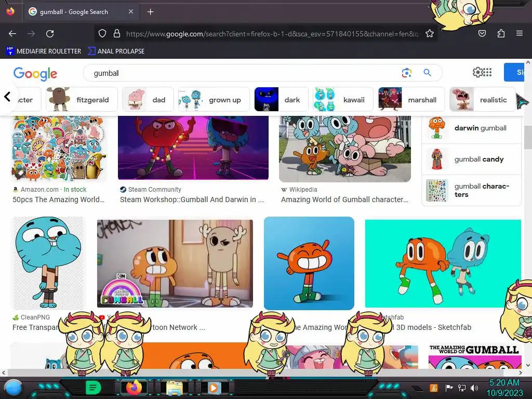Reload the current page

(50, 34)
